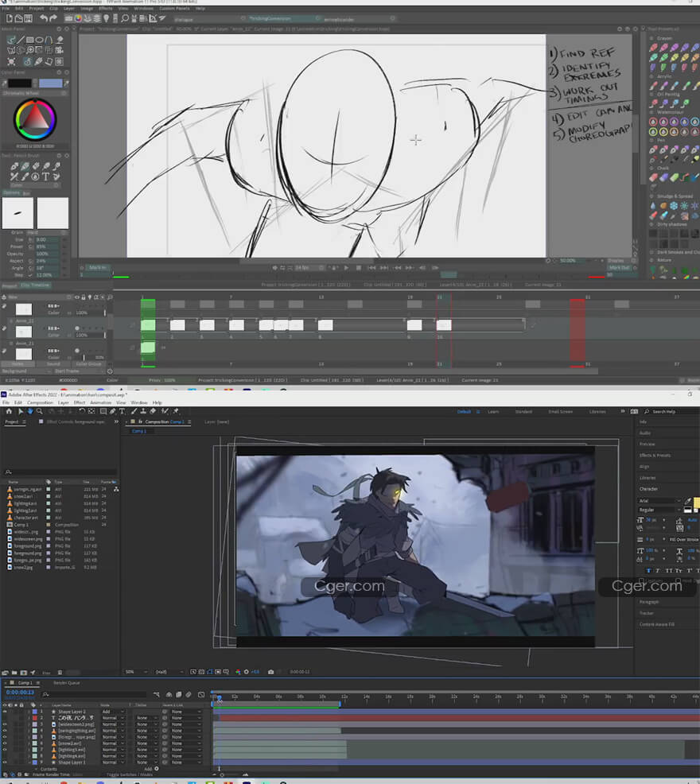Image resolution: width=700 pixels, height=784 pixels.
Task: Open the Effect menu in After Effects
Action: coord(80,402)
